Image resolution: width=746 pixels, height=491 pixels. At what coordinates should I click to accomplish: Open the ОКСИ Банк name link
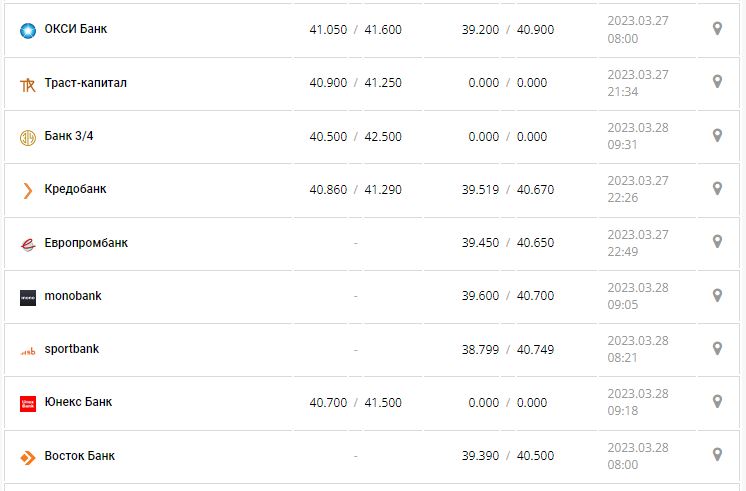[76, 29]
